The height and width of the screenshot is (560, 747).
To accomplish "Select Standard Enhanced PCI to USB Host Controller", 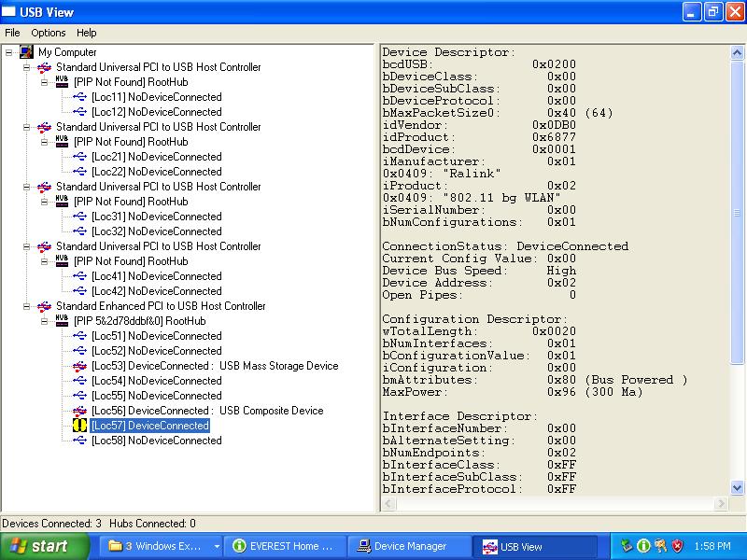I will [161, 306].
